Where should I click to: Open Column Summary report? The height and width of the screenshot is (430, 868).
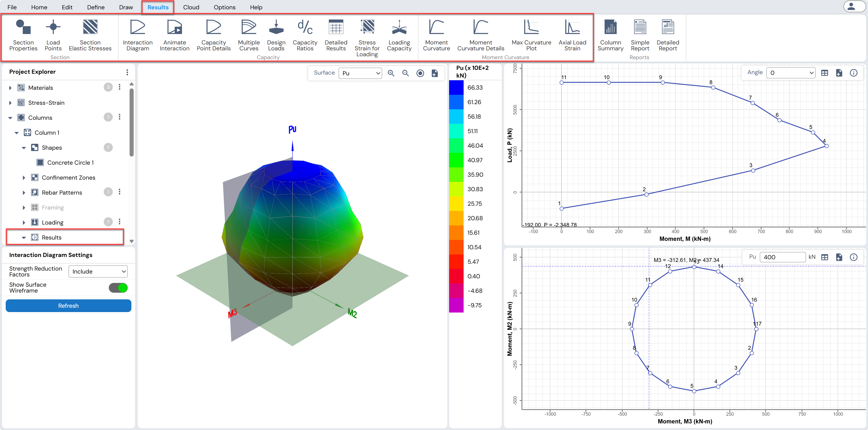pyautogui.click(x=610, y=35)
